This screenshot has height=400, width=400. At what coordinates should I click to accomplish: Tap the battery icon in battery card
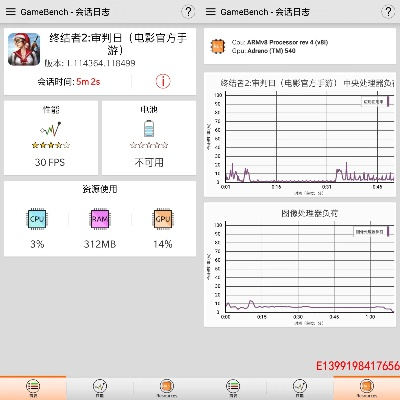149,129
